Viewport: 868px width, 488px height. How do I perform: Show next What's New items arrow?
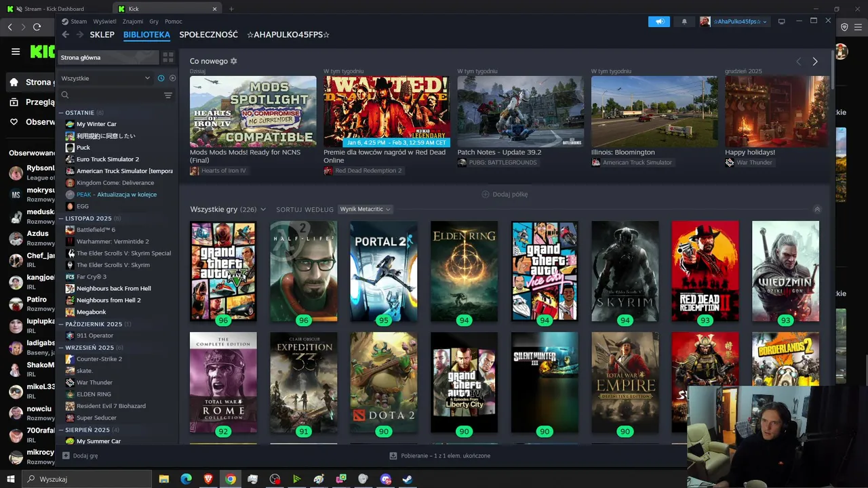pos(815,62)
